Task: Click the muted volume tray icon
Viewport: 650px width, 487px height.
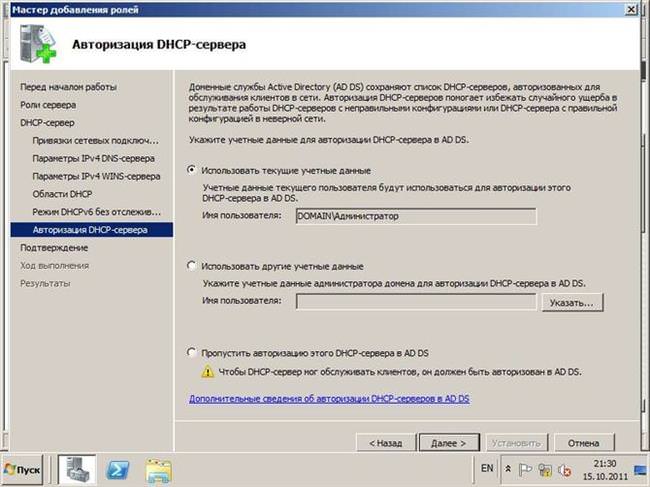Action: (x=564, y=470)
